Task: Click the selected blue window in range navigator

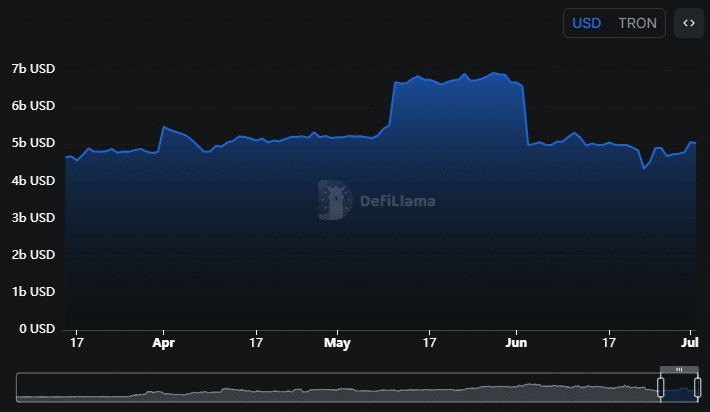Action: [x=679, y=388]
